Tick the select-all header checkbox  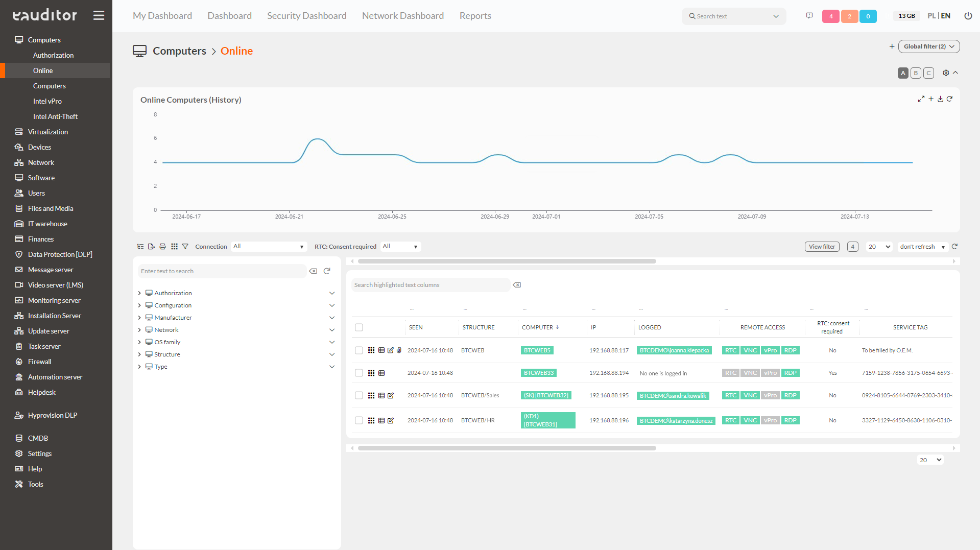click(x=359, y=327)
